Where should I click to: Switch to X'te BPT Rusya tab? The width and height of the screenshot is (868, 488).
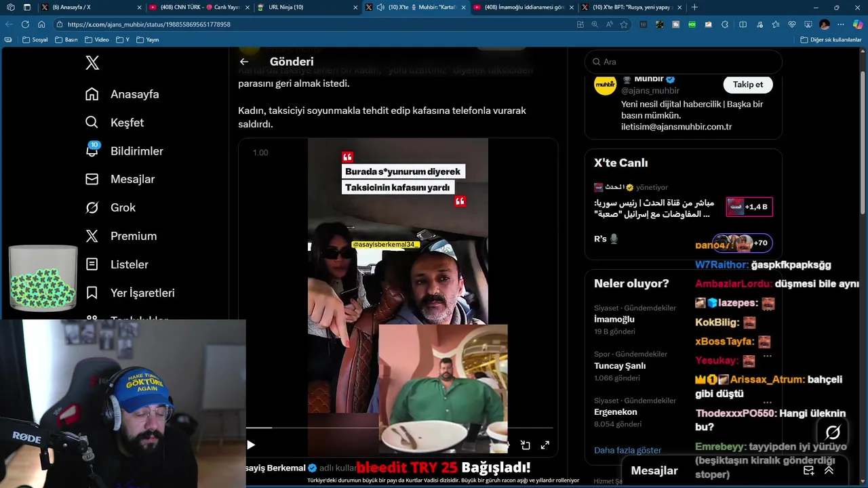coord(632,7)
